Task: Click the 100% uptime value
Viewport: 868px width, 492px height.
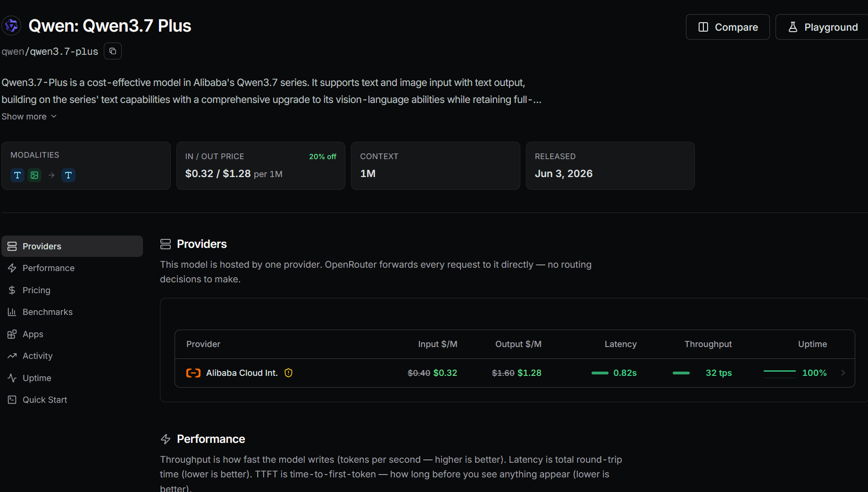Action: 815,373
